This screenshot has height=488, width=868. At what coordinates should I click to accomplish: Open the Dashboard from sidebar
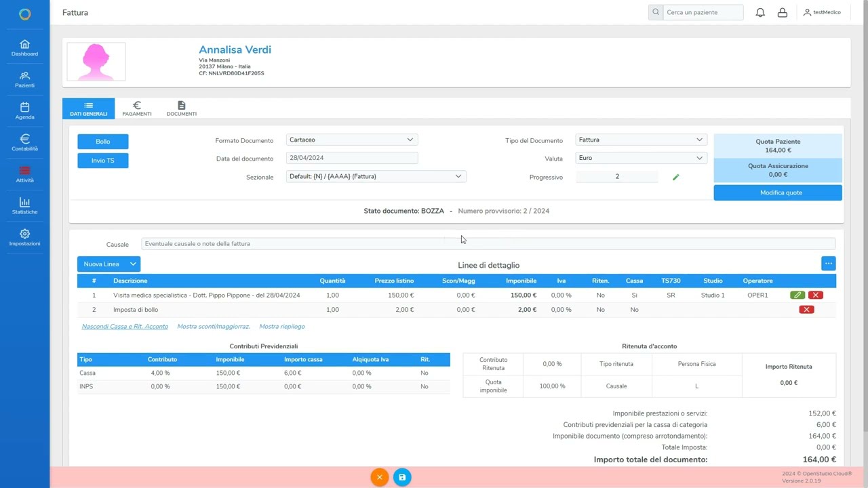click(24, 48)
